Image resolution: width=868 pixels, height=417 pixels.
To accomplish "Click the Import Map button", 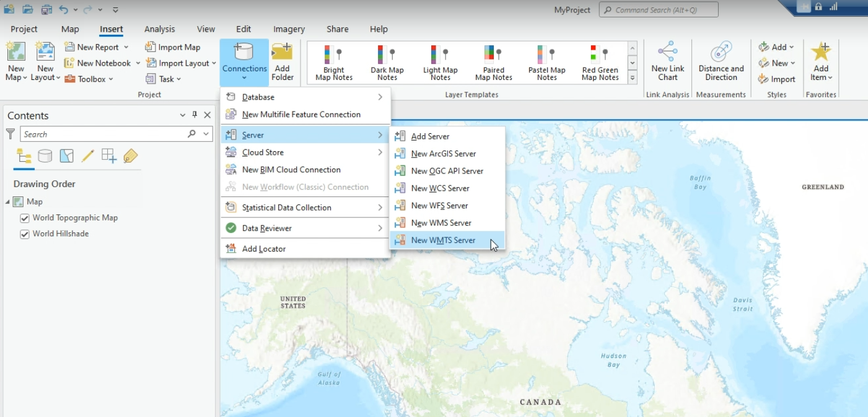I will [x=173, y=47].
